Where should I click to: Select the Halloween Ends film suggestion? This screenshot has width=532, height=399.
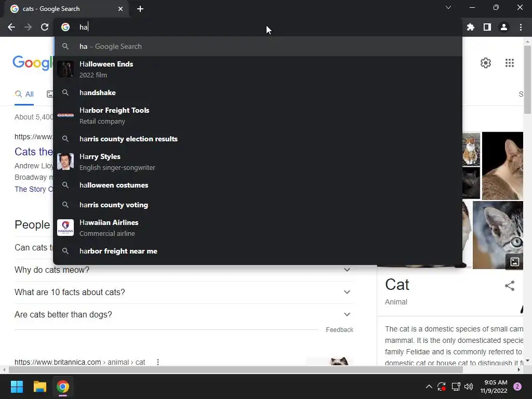coord(258,69)
